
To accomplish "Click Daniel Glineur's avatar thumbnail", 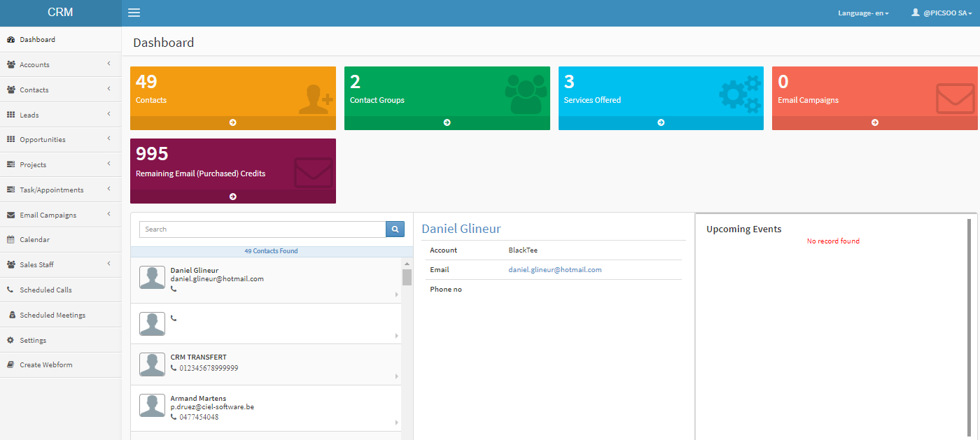I will (153, 278).
